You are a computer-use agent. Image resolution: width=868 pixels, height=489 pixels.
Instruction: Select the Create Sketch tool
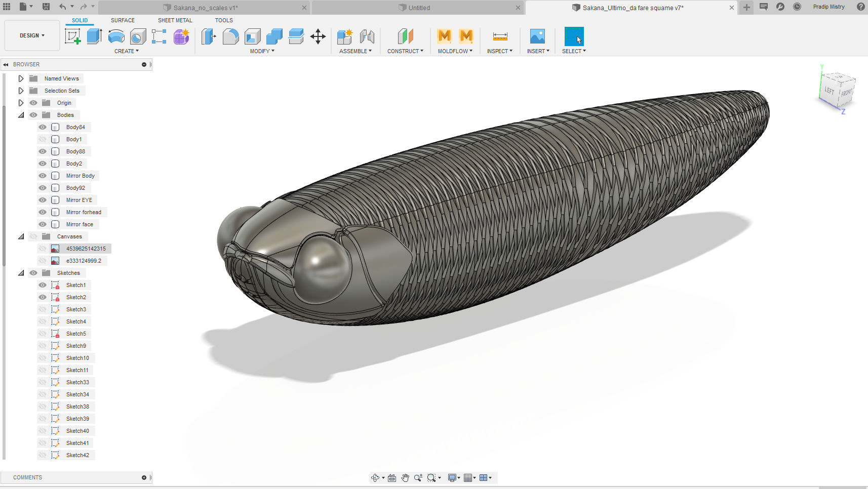pos(72,36)
